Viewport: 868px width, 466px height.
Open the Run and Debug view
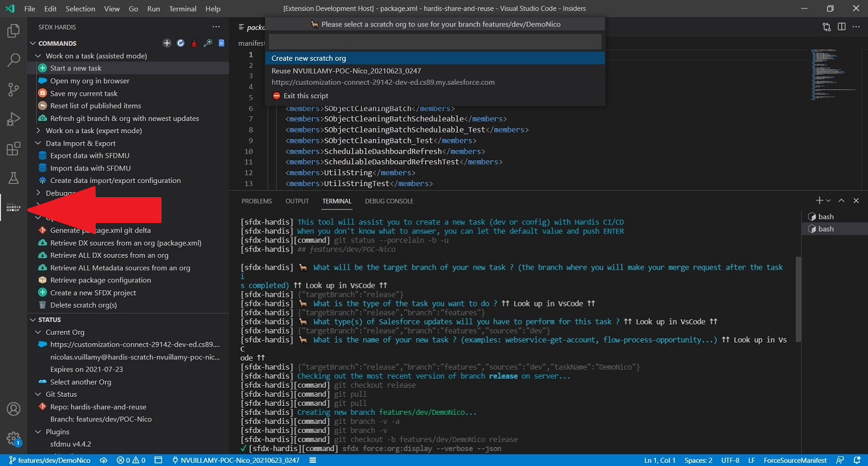pyautogui.click(x=13, y=119)
